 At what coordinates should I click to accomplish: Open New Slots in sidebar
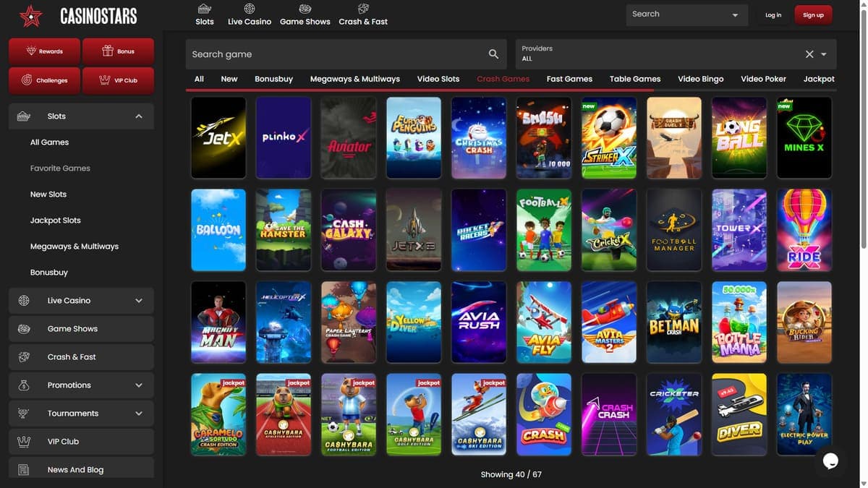tap(48, 194)
